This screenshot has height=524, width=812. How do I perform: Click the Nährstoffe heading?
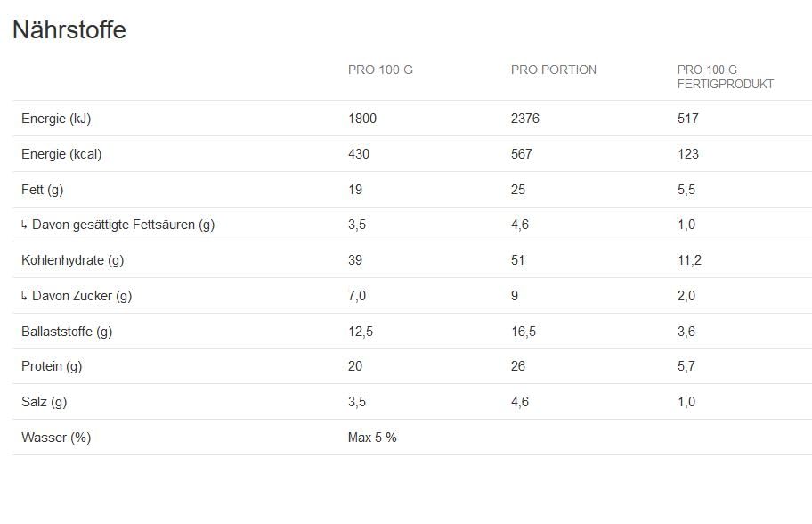(x=69, y=30)
